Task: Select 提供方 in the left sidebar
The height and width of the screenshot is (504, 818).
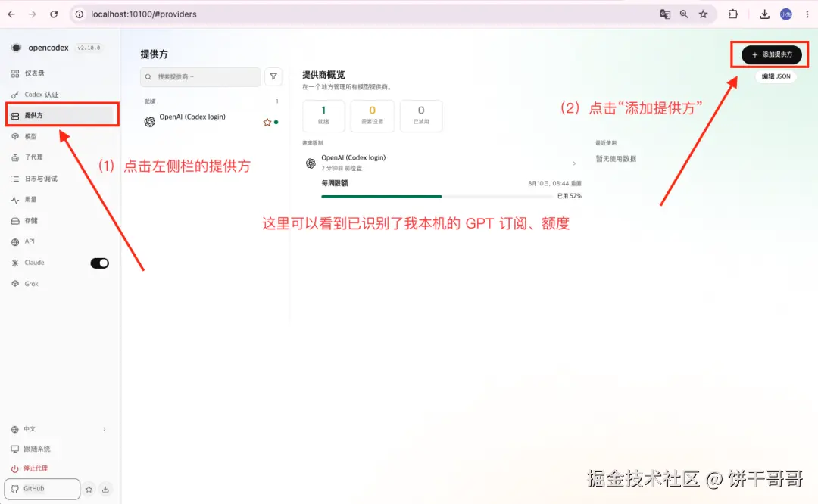Action: (61, 115)
